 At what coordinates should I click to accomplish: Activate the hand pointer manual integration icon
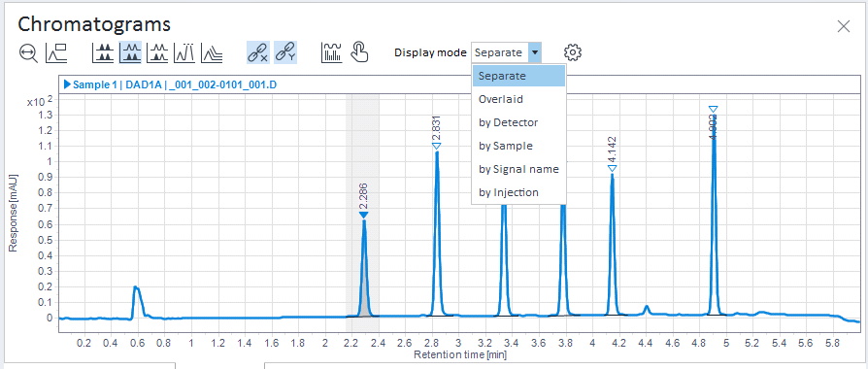click(x=358, y=52)
